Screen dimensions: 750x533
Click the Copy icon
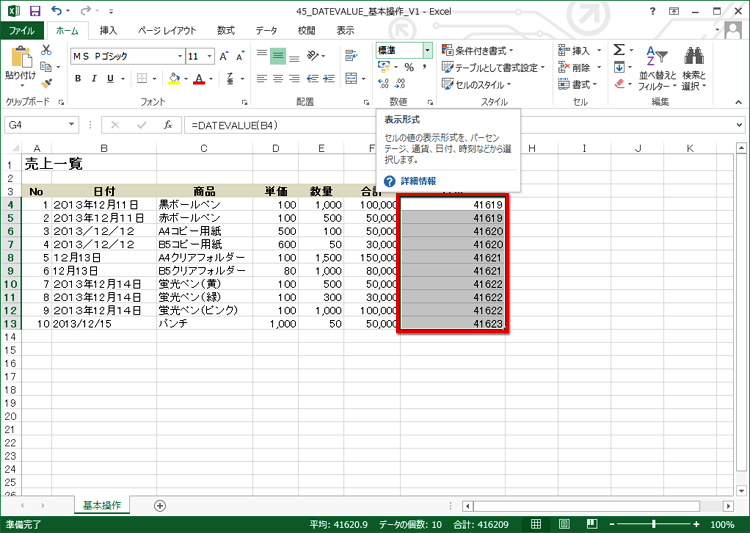[46, 67]
